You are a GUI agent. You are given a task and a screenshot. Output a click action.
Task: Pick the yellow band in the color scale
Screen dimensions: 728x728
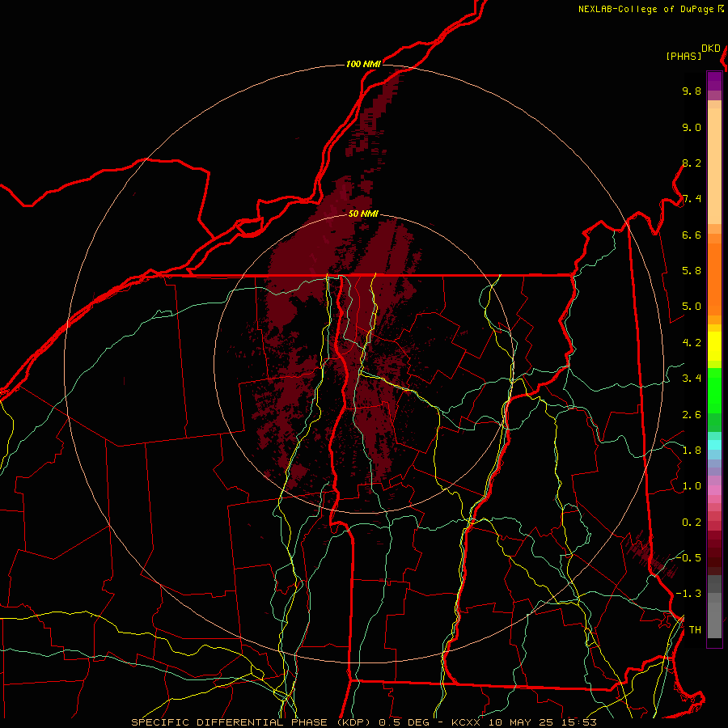pyautogui.click(x=714, y=346)
